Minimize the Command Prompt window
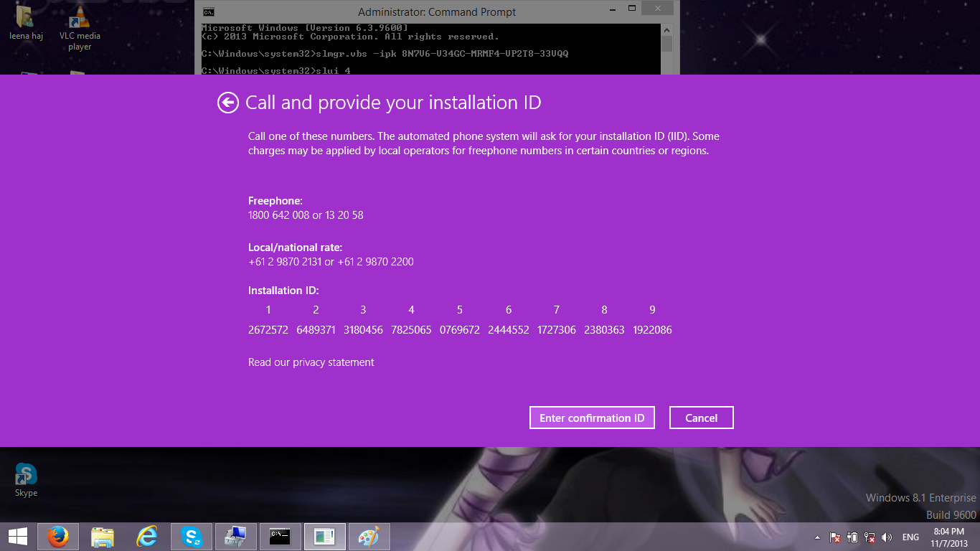Viewport: 980px width, 551px height. click(613, 10)
